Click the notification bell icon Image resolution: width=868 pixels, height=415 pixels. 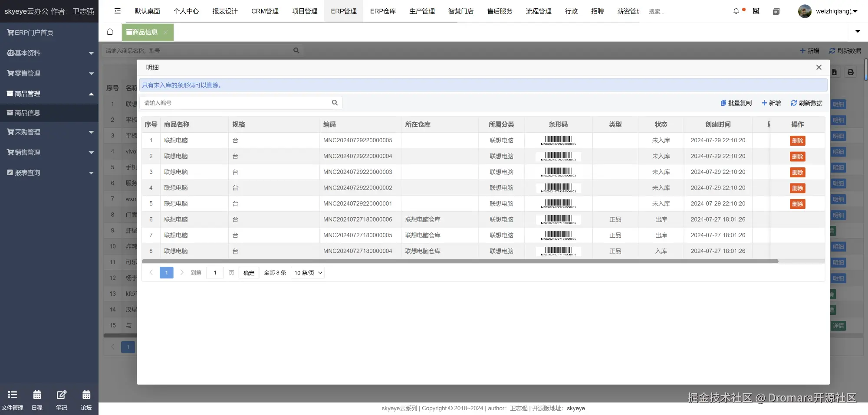click(x=736, y=11)
